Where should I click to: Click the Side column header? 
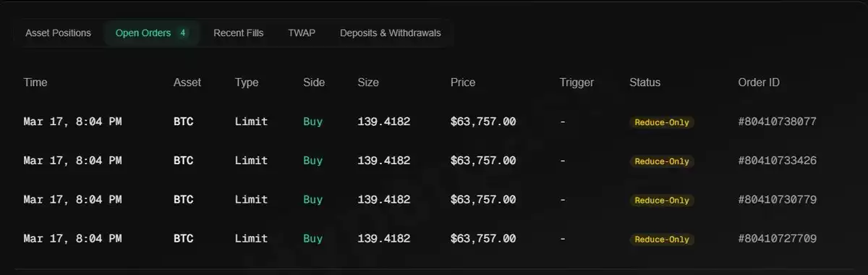click(314, 82)
